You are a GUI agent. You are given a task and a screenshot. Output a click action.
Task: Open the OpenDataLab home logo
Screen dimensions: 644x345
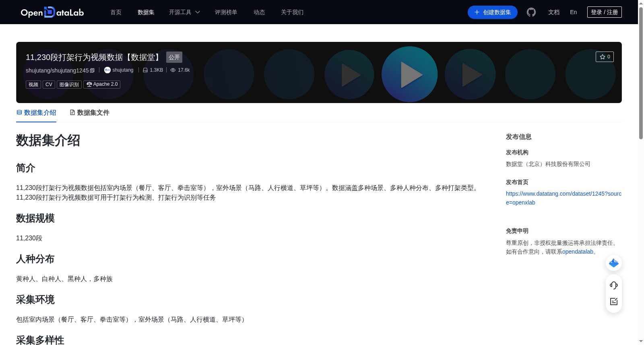(52, 12)
